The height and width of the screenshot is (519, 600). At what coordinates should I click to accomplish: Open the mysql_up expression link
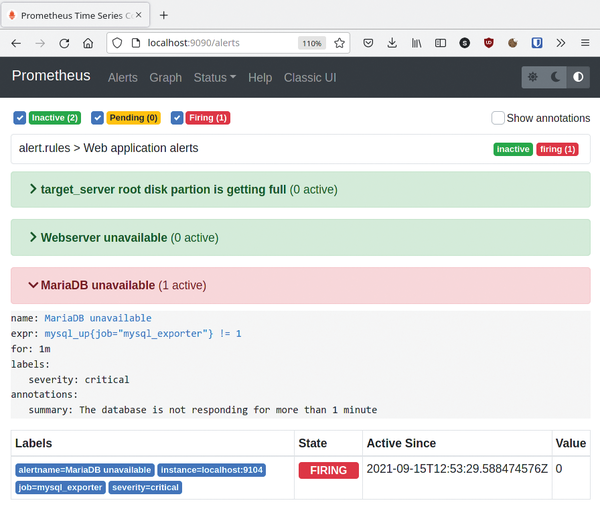click(x=143, y=334)
